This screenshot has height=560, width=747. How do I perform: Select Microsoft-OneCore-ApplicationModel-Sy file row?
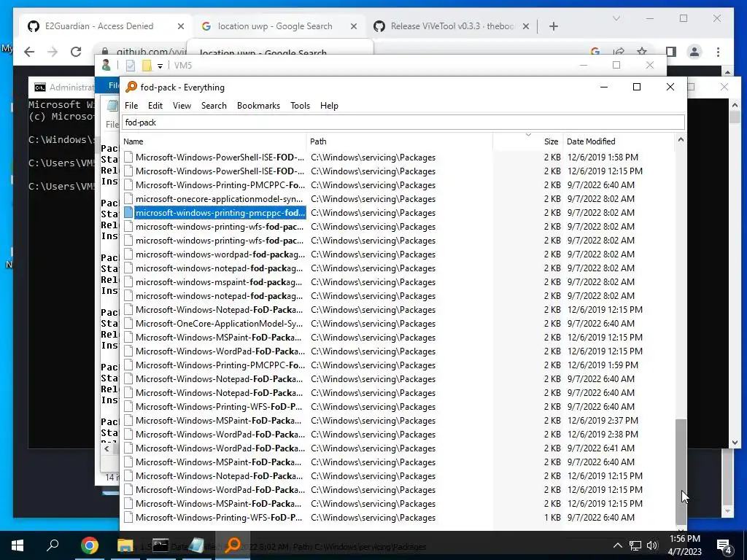tap(219, 323)
